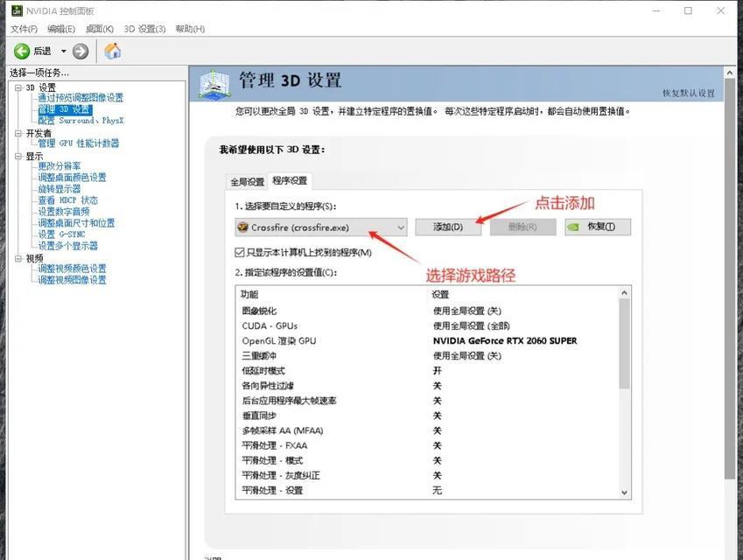Select the 垂直同步 row
This screenshot has height=560, width=743.
pyautogui.click(x=427, y=416)
